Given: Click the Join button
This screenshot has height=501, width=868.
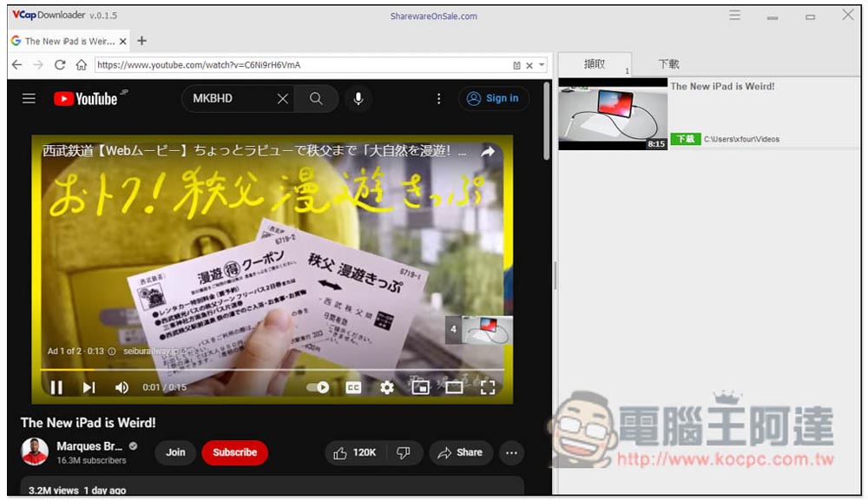Looking at the screenshot, I should [x=175, y=452].
